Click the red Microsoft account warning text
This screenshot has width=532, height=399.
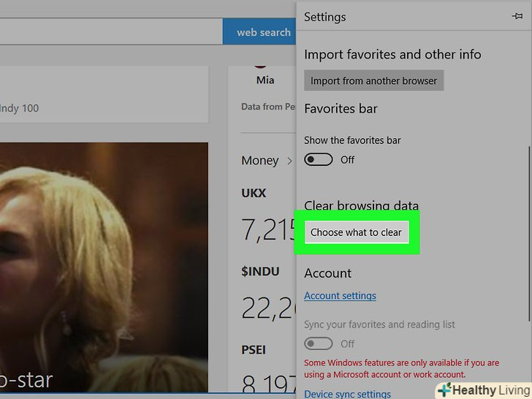401,368
